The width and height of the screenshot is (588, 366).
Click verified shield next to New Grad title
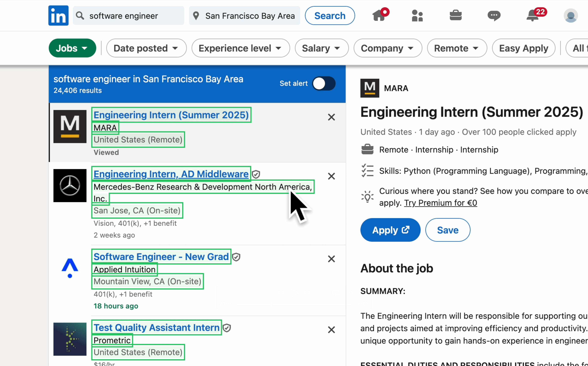click(x=236, y=257)
